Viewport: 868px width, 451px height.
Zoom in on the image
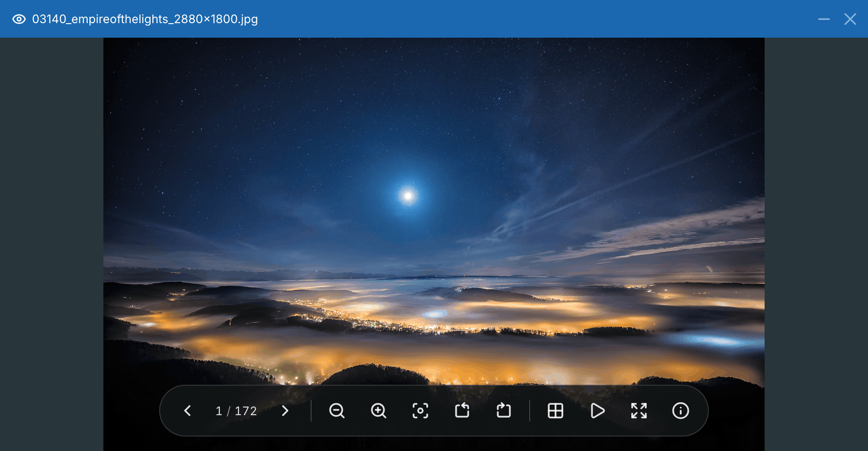tap(378, 411)
